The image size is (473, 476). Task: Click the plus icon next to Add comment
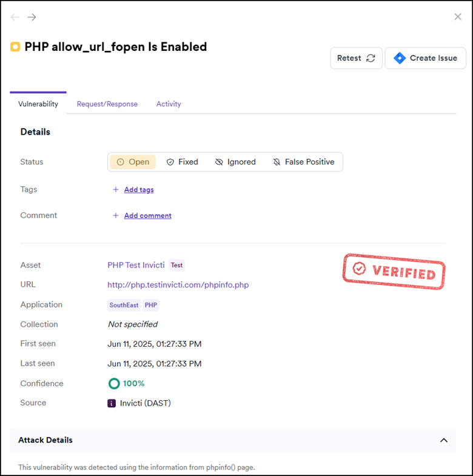[116, 215]
